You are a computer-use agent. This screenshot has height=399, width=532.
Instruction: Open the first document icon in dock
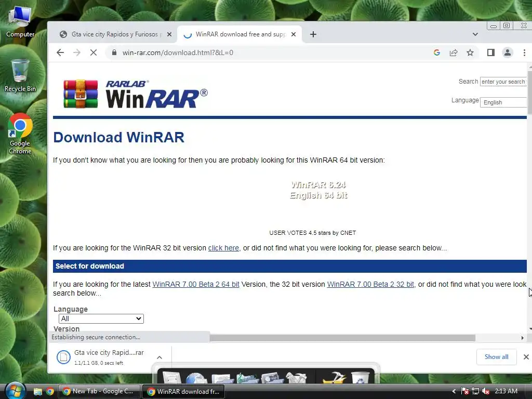point(172,378)
